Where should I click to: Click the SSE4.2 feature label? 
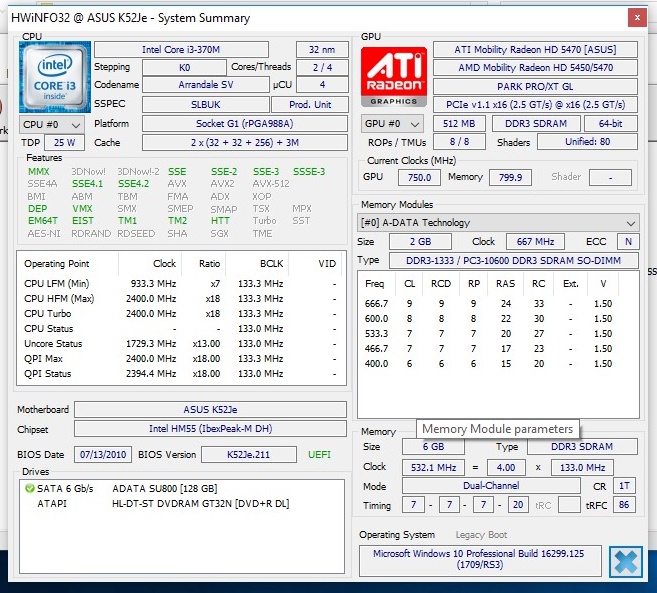pyautogui.click(x=133, y=184)
